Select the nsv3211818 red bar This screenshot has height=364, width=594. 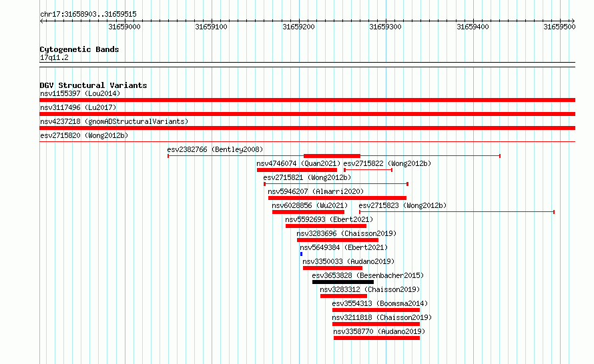[376, 324]
